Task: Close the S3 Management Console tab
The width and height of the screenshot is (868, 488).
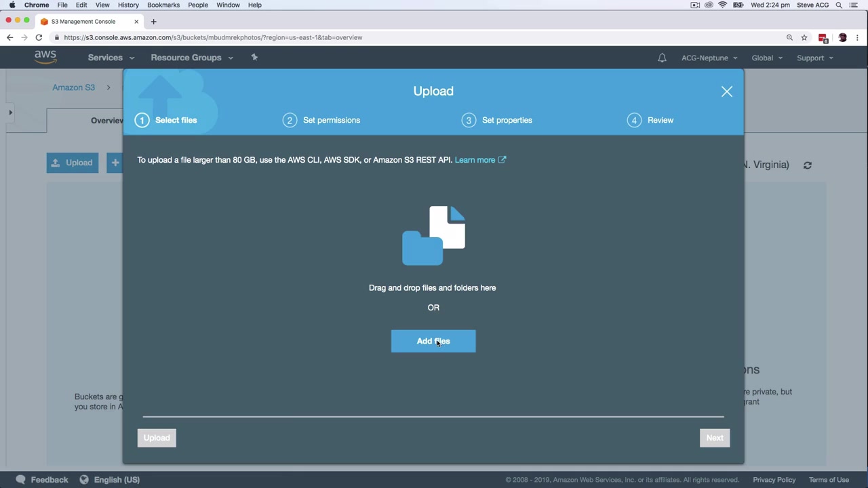Action: point(136,22)
